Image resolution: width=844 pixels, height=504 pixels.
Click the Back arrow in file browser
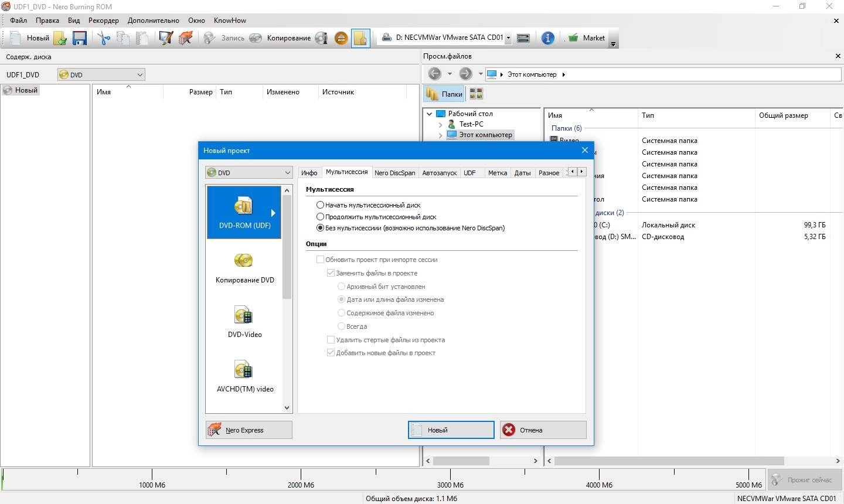pyautogui.click(x=434, y=74)
